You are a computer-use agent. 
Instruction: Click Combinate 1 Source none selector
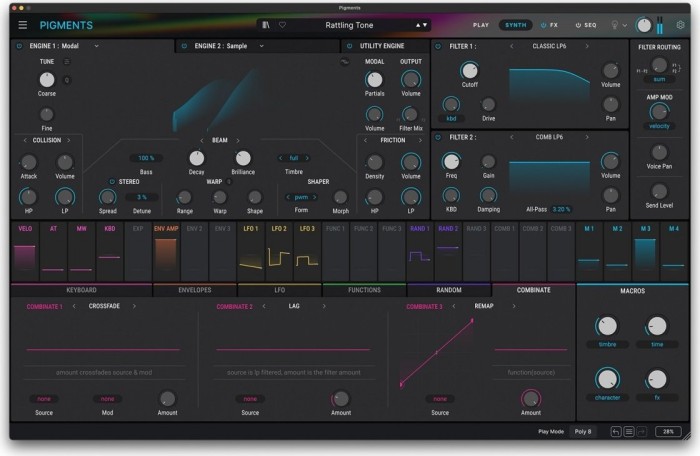(44, 399)
